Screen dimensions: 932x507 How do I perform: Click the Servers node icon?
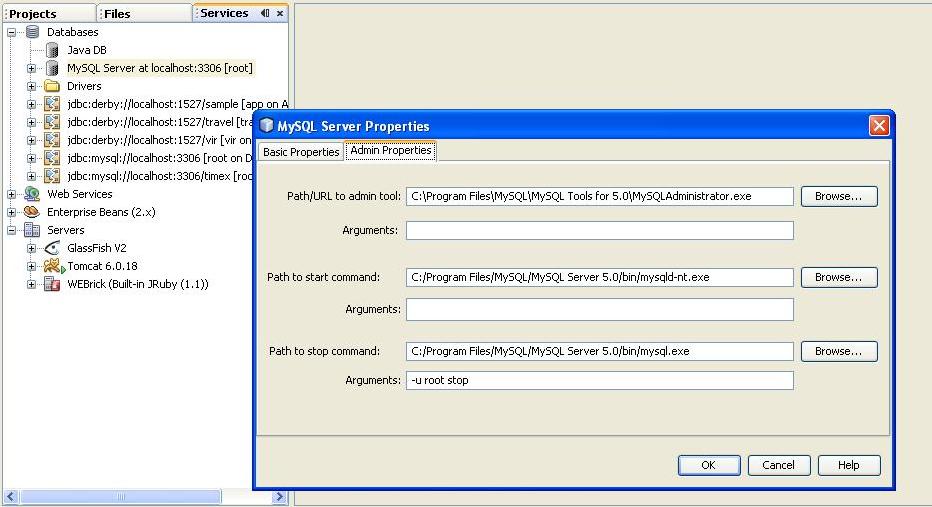click(32, 230)
